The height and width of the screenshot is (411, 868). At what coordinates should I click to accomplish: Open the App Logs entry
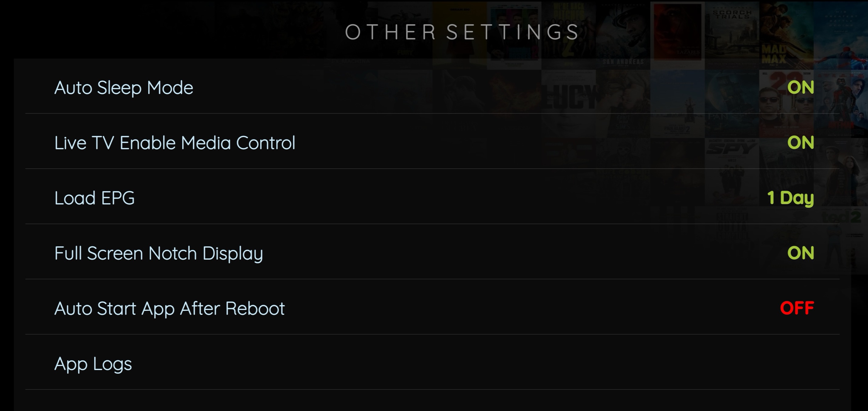point(93,364)
